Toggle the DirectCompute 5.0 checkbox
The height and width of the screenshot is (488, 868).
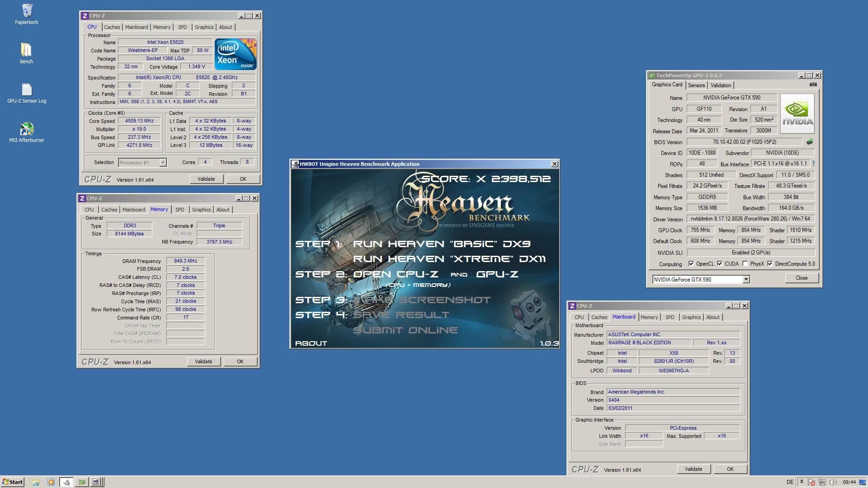[770, 264]
